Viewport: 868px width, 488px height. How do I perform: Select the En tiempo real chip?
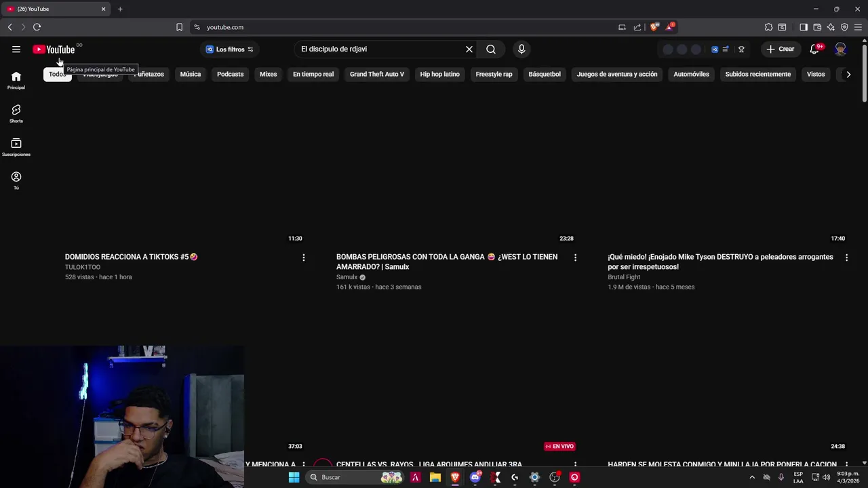pyautogui.click(x=313, y=74)
